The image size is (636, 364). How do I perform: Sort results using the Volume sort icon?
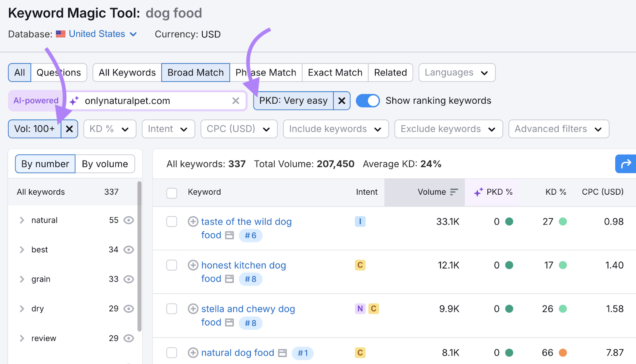click(x=454, y=192)
